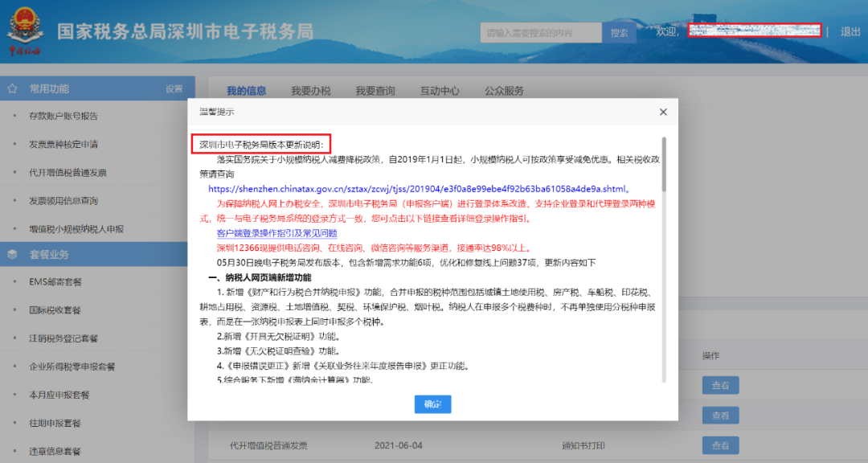Focus the search input field in the header
868x463 pixels.
click(x=541, y=33)
